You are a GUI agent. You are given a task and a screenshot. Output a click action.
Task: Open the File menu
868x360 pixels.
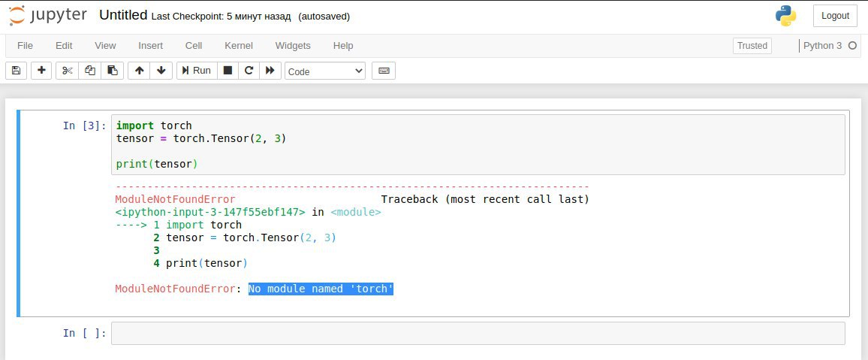pyautogui.click(x=25, y=45)
